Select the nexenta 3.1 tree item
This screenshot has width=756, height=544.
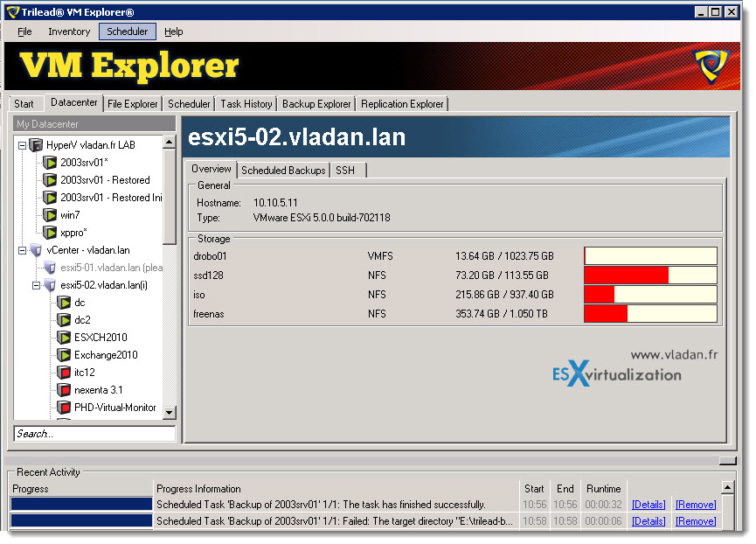pos(99,390)
